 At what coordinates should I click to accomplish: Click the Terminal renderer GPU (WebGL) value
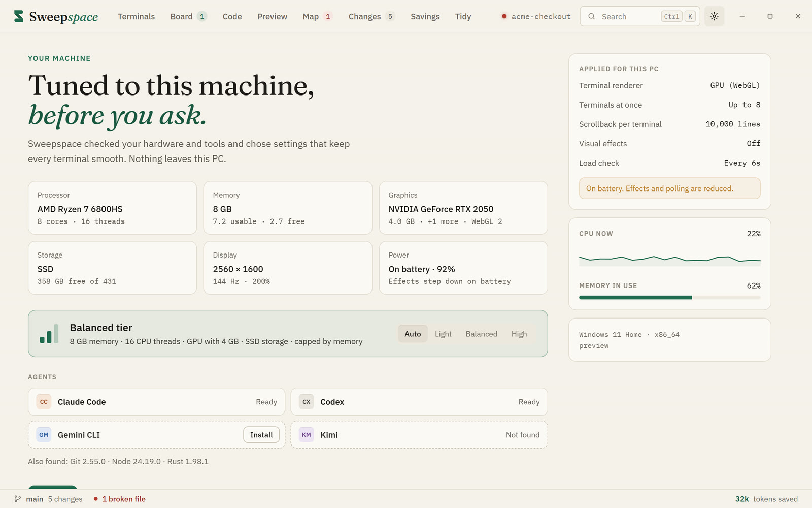[735, 85]
